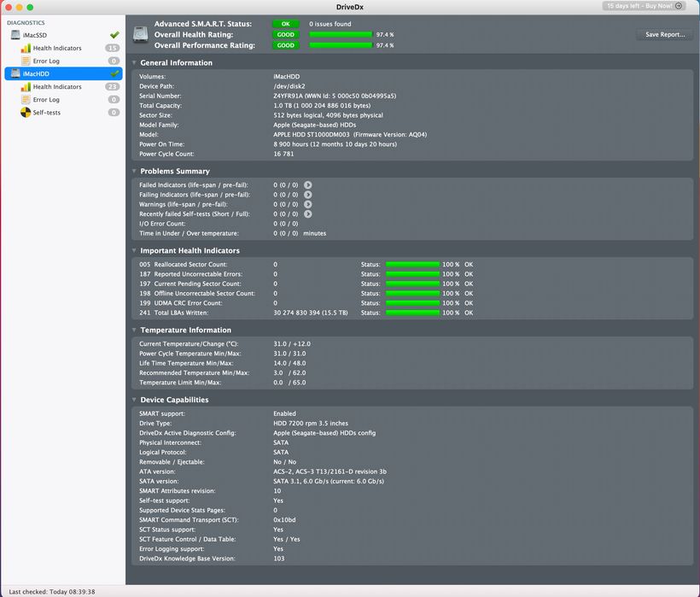Click the 15 badge on iMacSSD Health Indicators
Viewport: 700px width, 597px height.
tap(113, 48)
